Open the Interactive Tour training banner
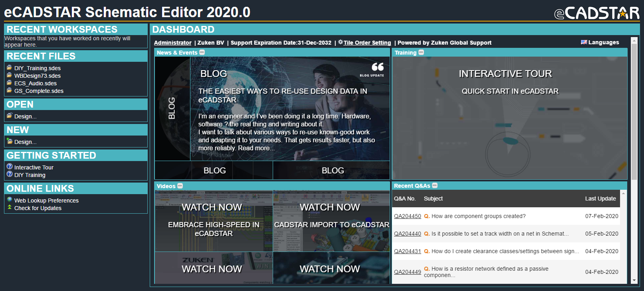Viewport: 644px width, 291px height. [509, 118]
